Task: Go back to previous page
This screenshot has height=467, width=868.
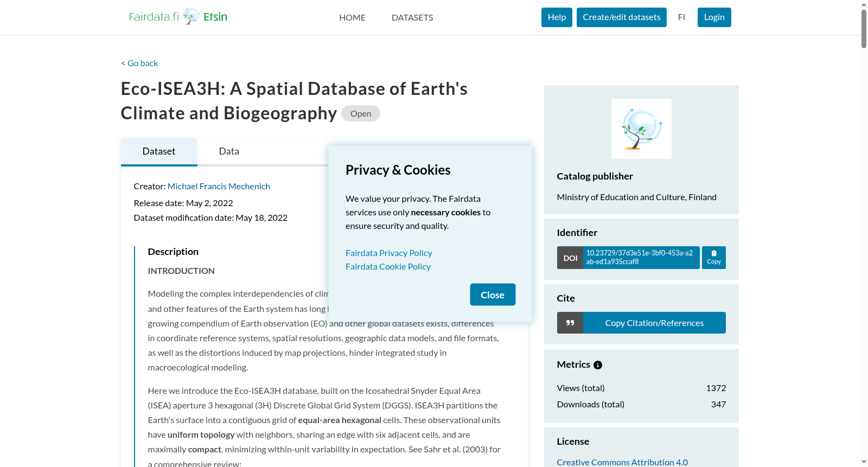Action: 139,63
